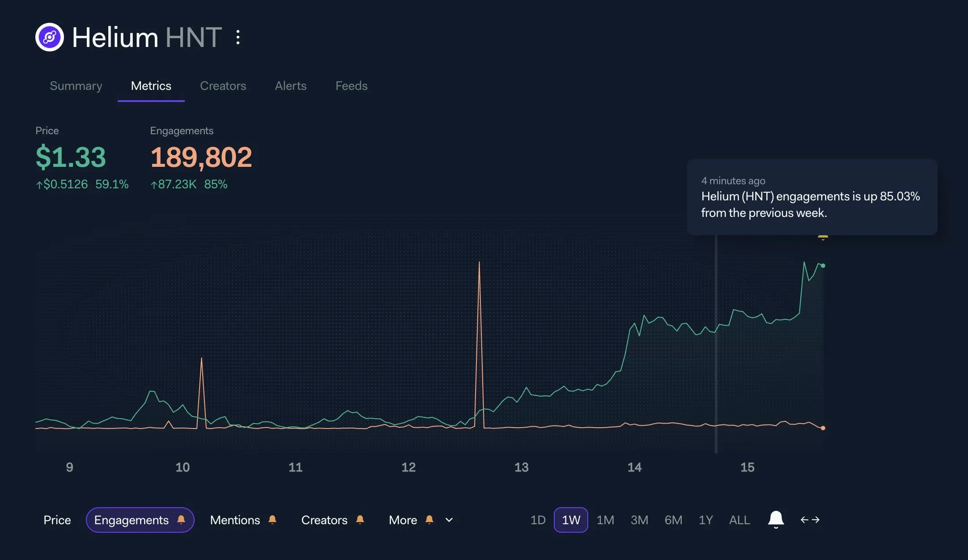Click the alert bell next to More
This screenshot has width=968, height=560.
tap(429, 520)
